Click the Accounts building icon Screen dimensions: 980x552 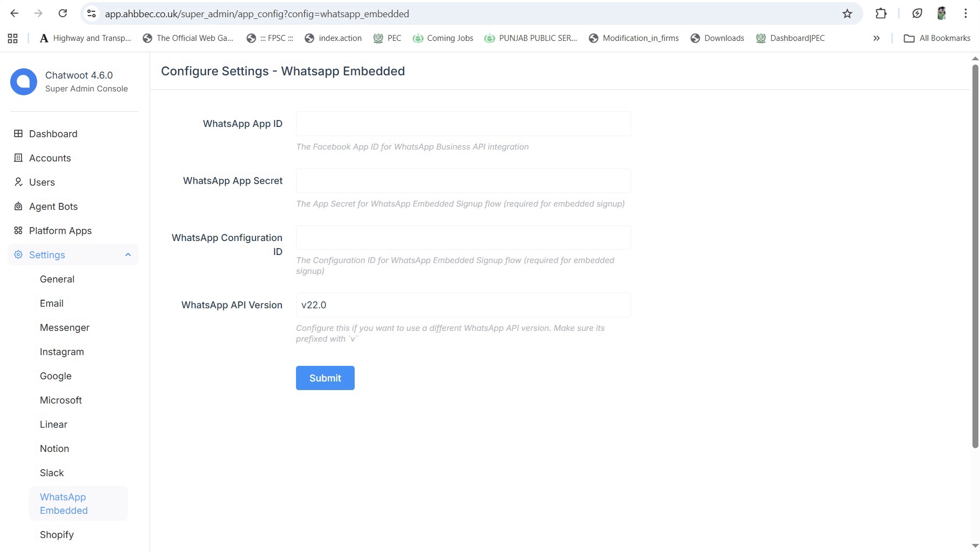click(18, 158)
